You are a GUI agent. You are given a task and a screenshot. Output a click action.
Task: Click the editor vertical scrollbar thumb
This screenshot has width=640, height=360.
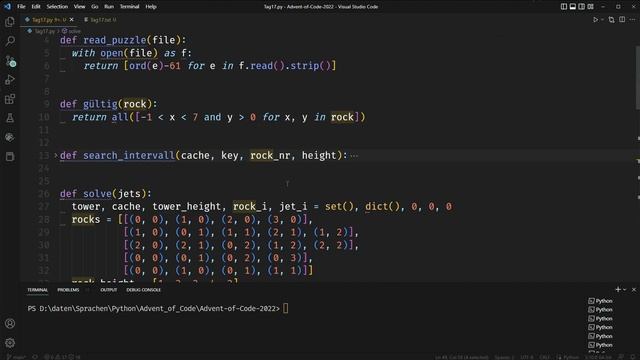[x=637, y=78]
